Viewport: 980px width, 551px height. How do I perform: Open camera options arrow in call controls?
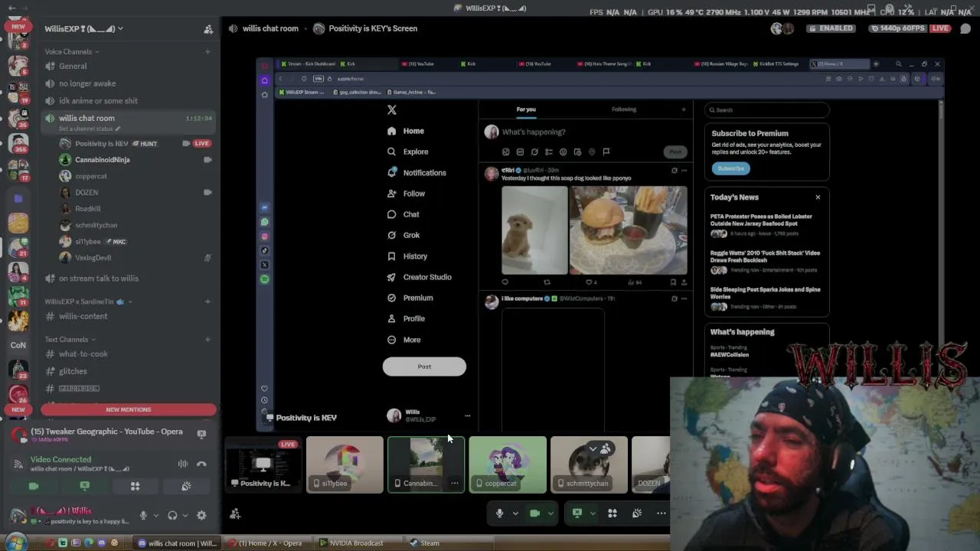(550, 514)
